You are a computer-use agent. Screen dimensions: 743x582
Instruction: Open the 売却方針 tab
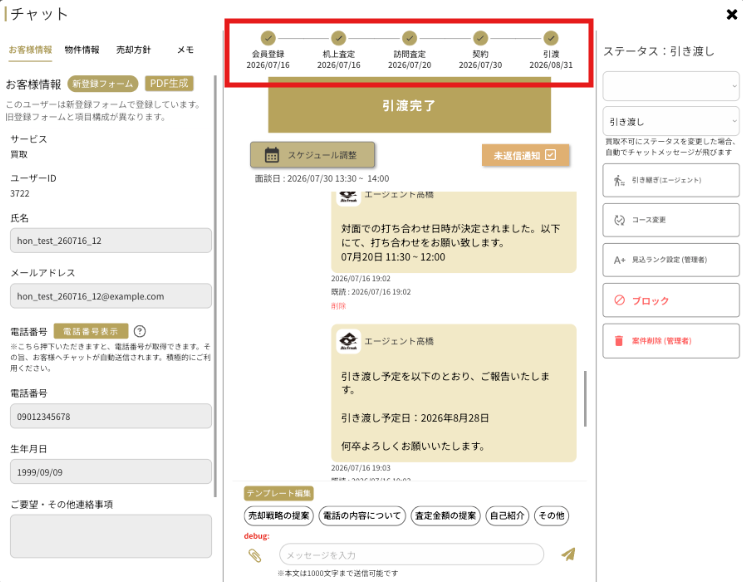(133, 50)
